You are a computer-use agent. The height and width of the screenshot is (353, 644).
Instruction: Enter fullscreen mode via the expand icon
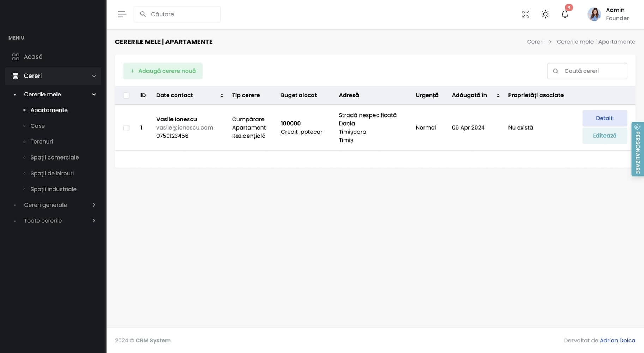(x=525, y=14)
